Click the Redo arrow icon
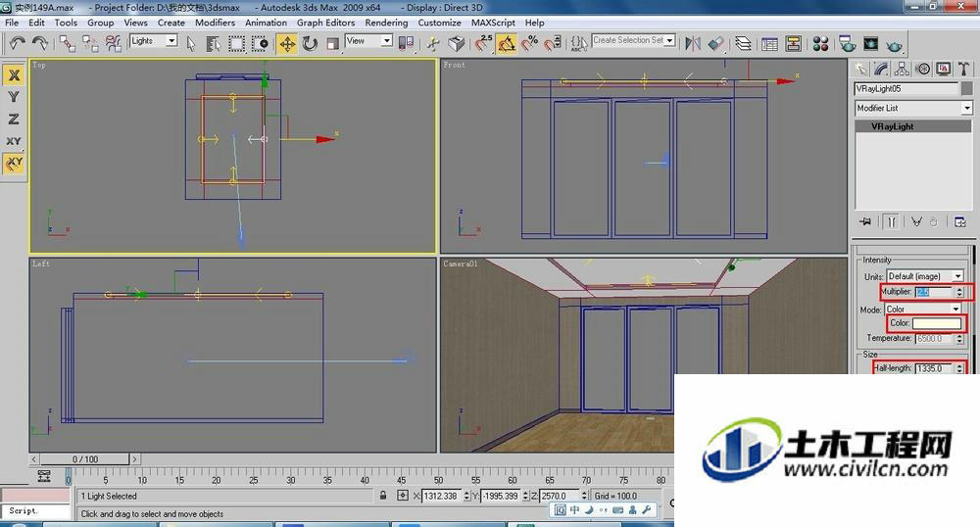This screenshot has width=980, height=527. [x=40, y=43]
